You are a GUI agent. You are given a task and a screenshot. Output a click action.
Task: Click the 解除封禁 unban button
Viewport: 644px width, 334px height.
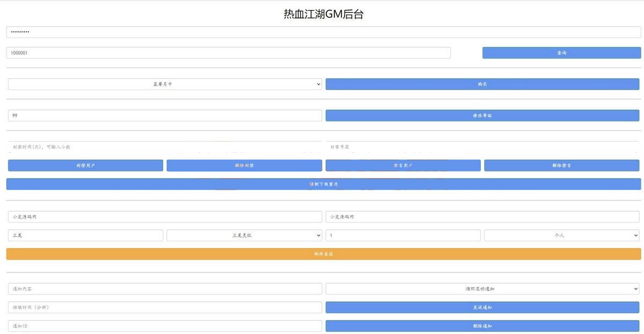(244, 166)
